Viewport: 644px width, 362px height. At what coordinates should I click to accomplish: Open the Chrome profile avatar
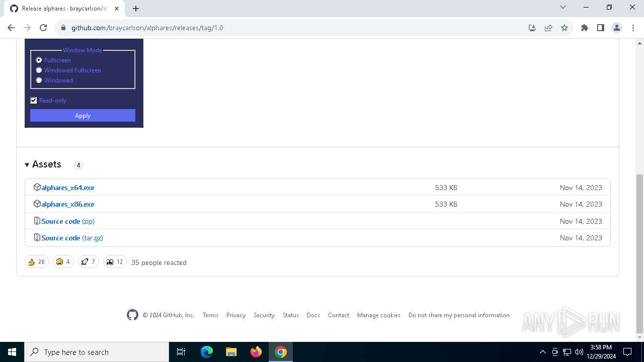point(617,28)
